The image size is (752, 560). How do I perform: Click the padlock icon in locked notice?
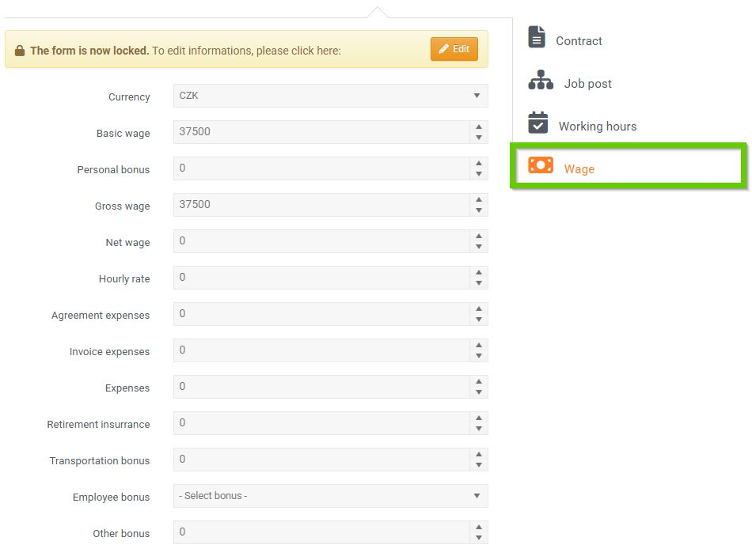coord(20,51)
